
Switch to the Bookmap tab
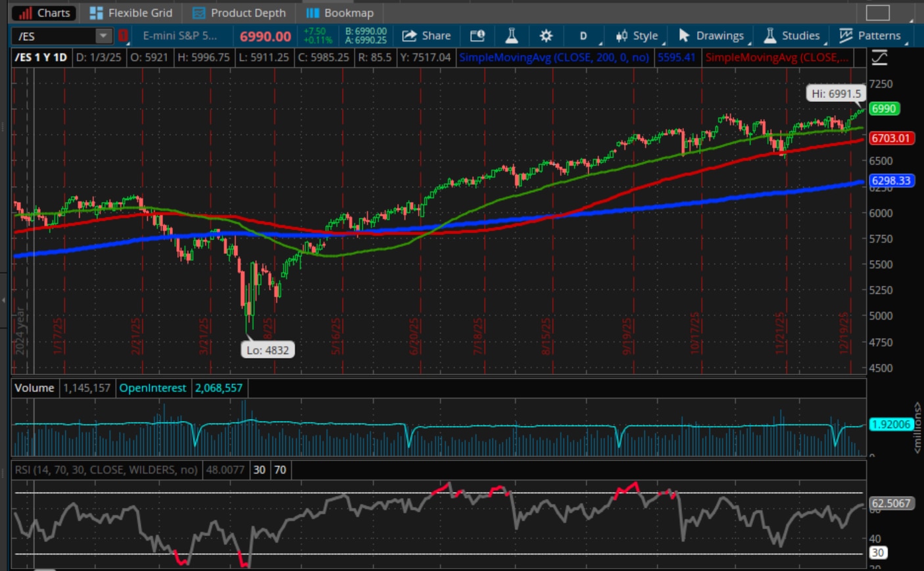tap(341, 12)
